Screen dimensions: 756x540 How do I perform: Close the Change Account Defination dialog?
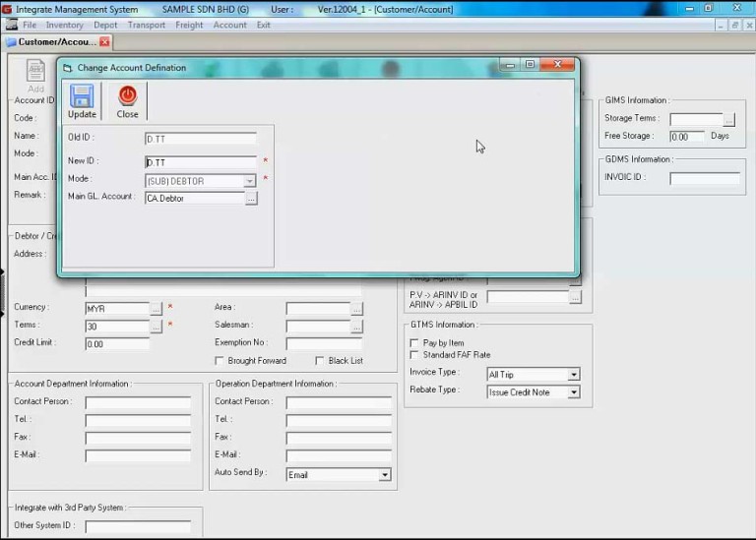(x=557, y=65)
